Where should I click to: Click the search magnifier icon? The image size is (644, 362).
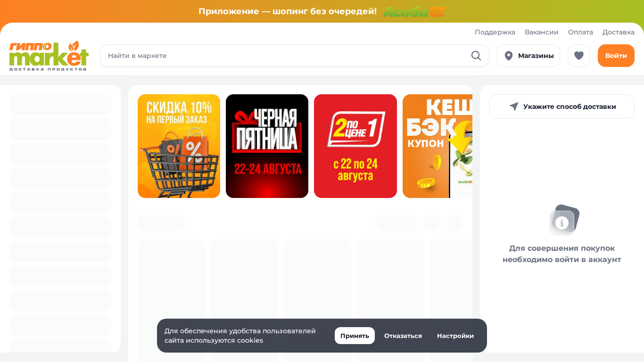pos(476,56)
